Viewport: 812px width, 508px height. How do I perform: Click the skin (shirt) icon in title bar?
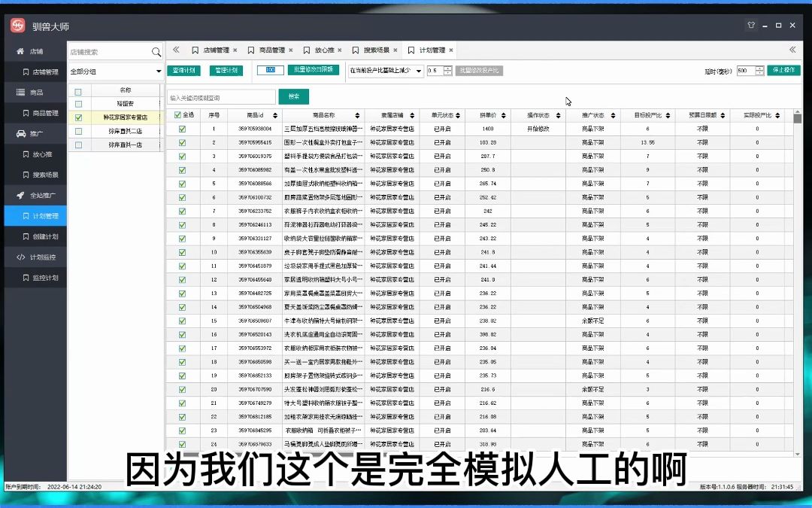click(x=751, y=25)
